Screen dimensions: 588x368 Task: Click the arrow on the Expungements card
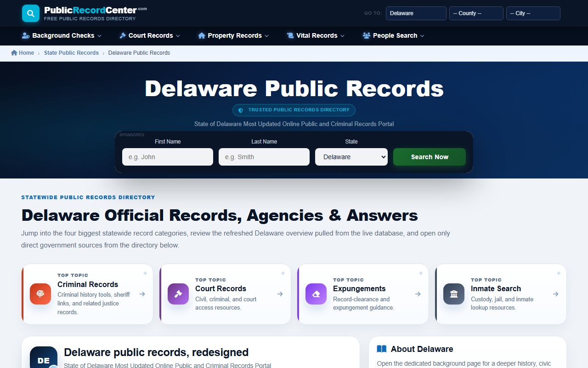point(418,294)
